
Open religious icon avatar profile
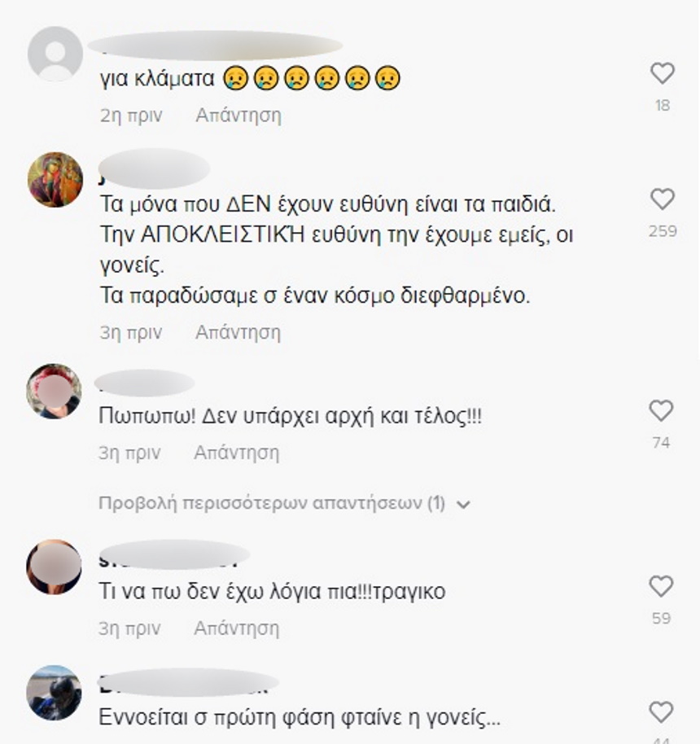(x=55, y=179)
